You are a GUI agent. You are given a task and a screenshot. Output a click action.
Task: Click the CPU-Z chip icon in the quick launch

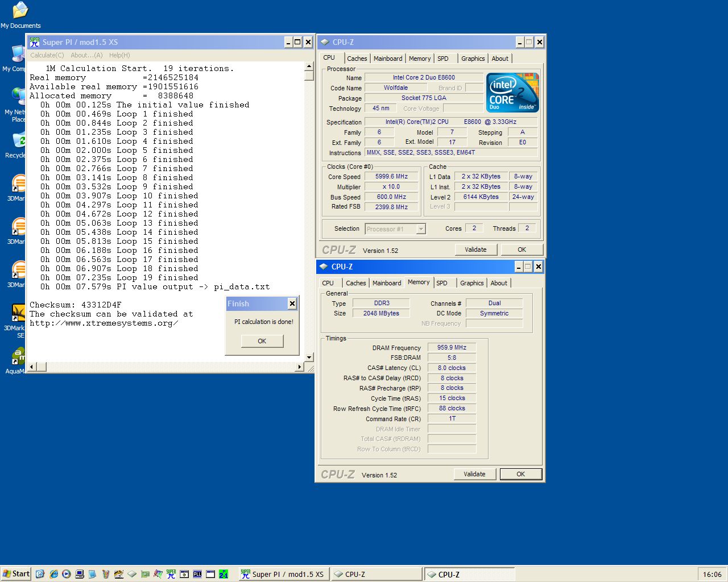[132, 574]
